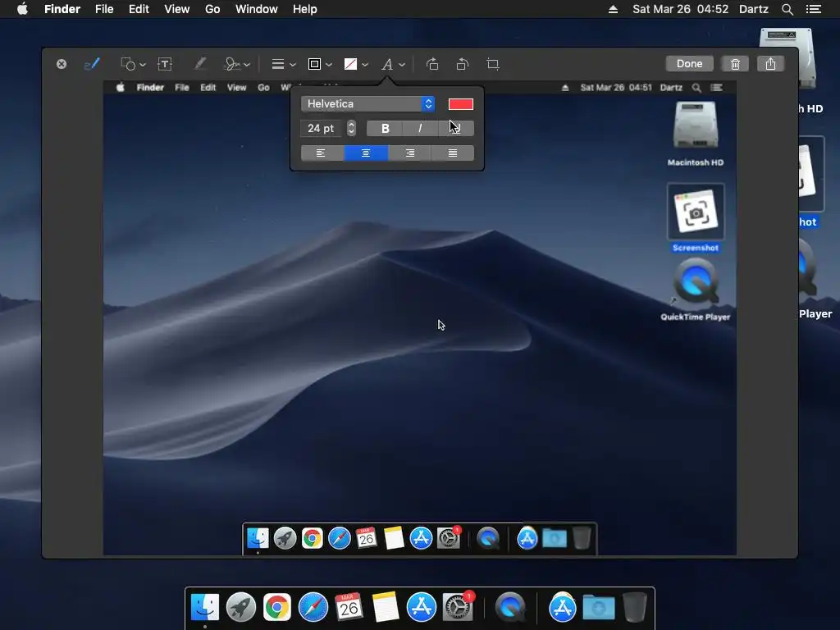
Task: Open Notes from the bottom Dock
Action: pyautogui.click(x=386, y=607)
